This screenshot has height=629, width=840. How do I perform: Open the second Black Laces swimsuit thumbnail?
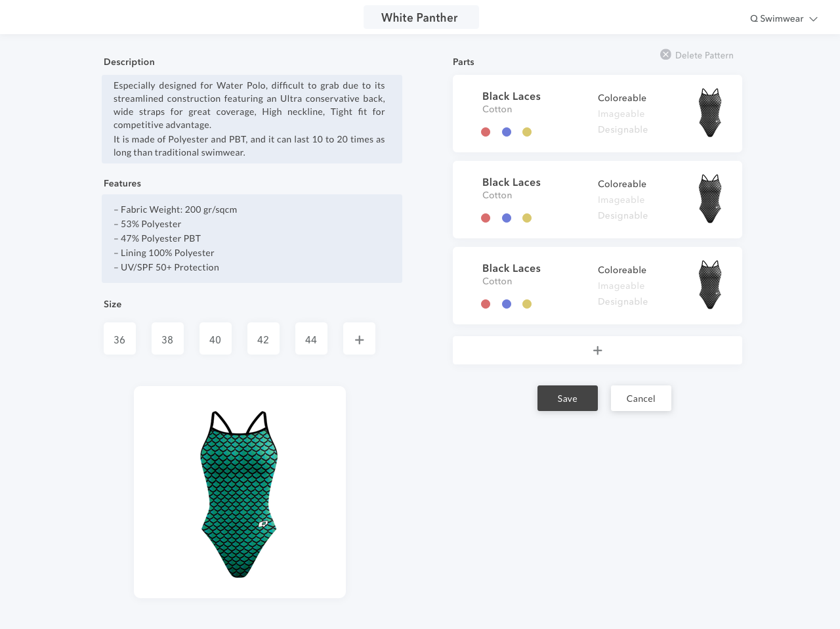710,199
